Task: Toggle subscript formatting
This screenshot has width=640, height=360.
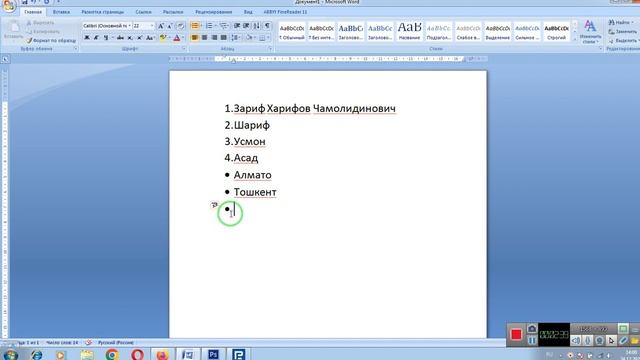Action: click(x=130, y=38)
